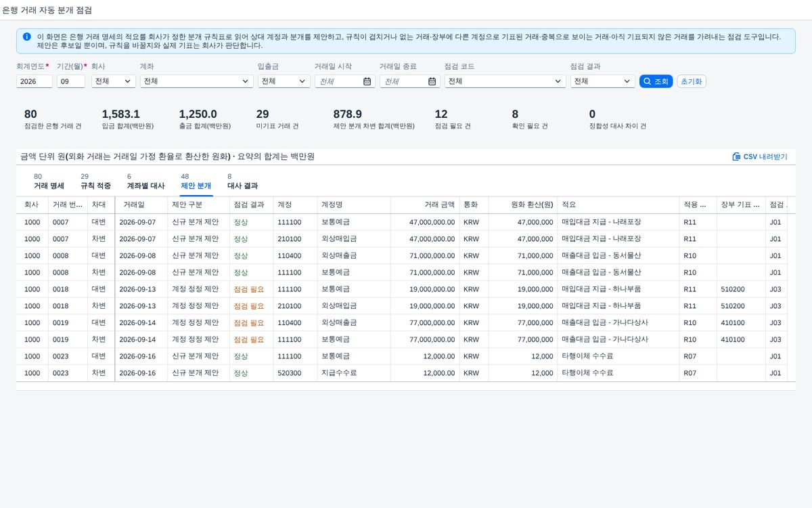This screenshot has height=508, width=812.
Task: Click 계정 정정 제안 in 0019 차변 row
Action: click(196, 339)
